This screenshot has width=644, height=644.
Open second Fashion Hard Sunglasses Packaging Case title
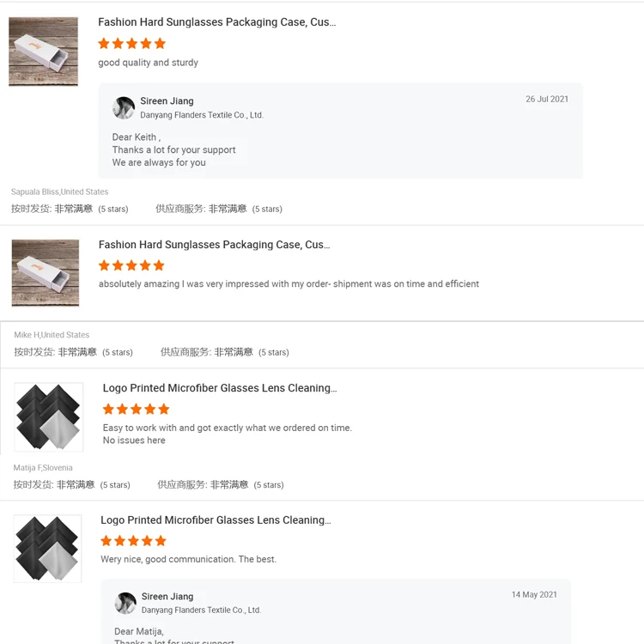214,245
